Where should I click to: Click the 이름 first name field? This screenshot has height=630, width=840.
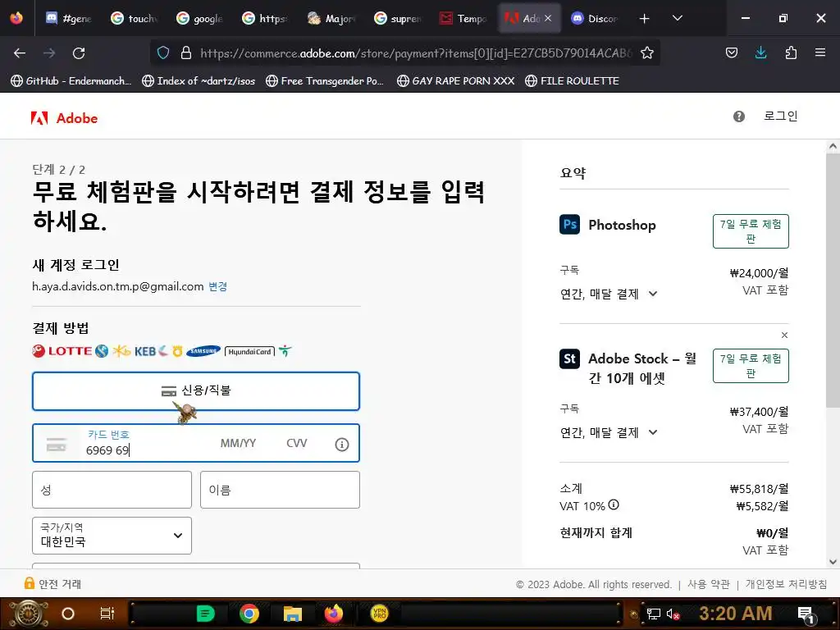(x=281, y=490)
